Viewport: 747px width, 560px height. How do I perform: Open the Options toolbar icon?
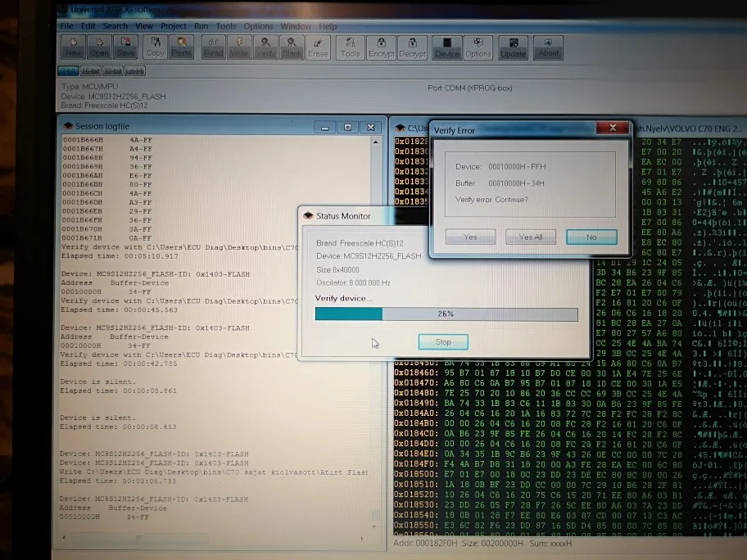point(478,47)
